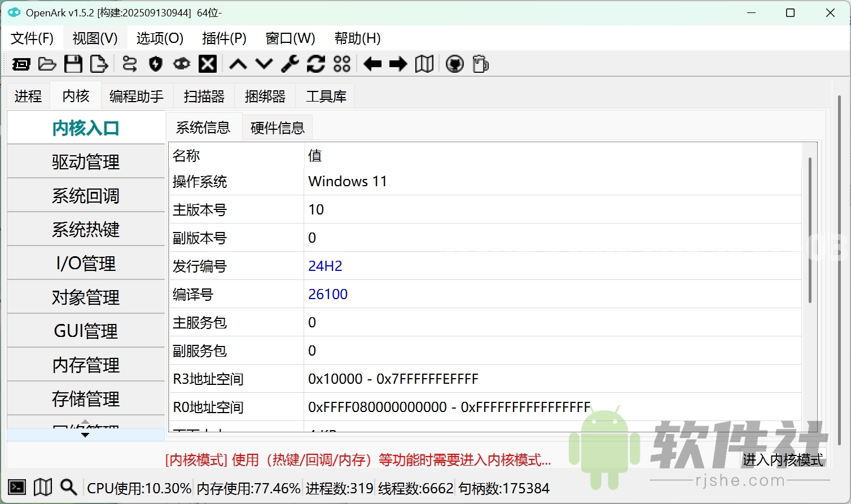This screenshot has height=504, width=851.
Task: Open the 帮助(H) menu
Action: 357,38
